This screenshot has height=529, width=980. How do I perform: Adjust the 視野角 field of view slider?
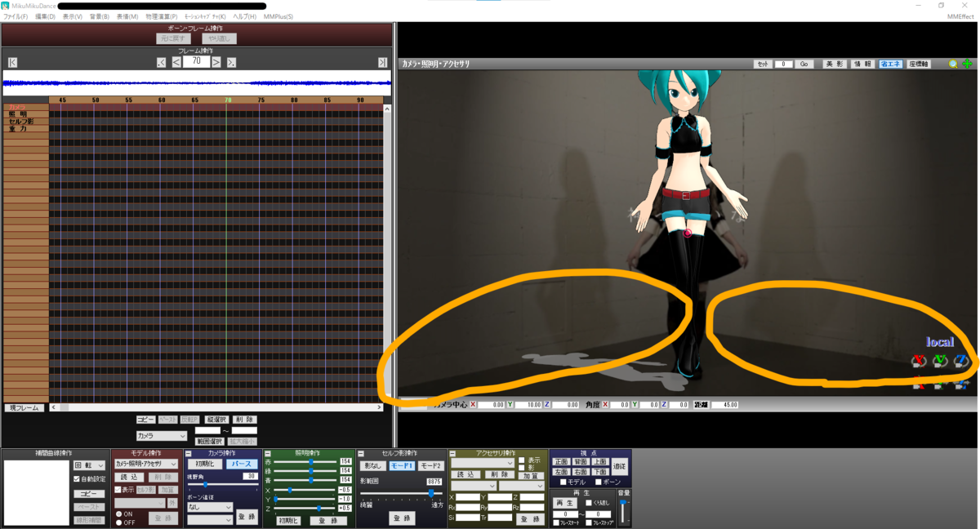pyautogui.click(x=221, y=484)
